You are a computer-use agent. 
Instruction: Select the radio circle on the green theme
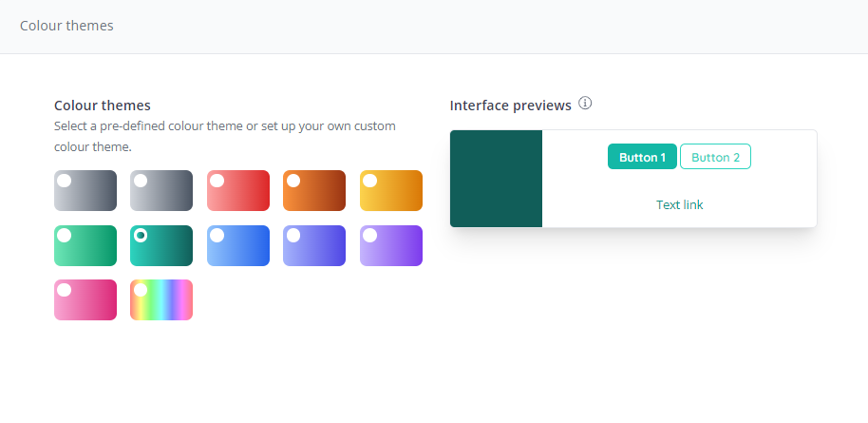[65, 235]
